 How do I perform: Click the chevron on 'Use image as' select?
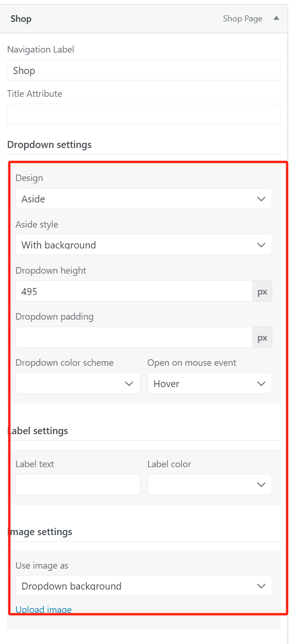click(262, 586)
